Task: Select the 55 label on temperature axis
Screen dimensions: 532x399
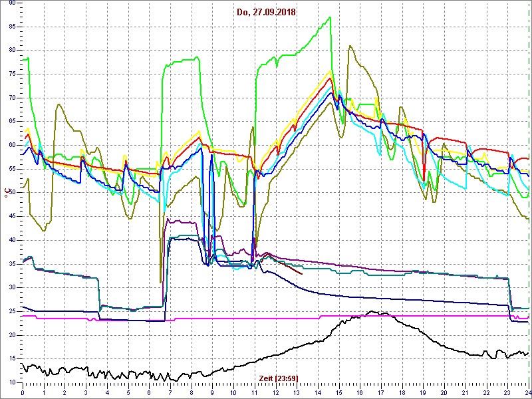Action: (x=11, y=169)
